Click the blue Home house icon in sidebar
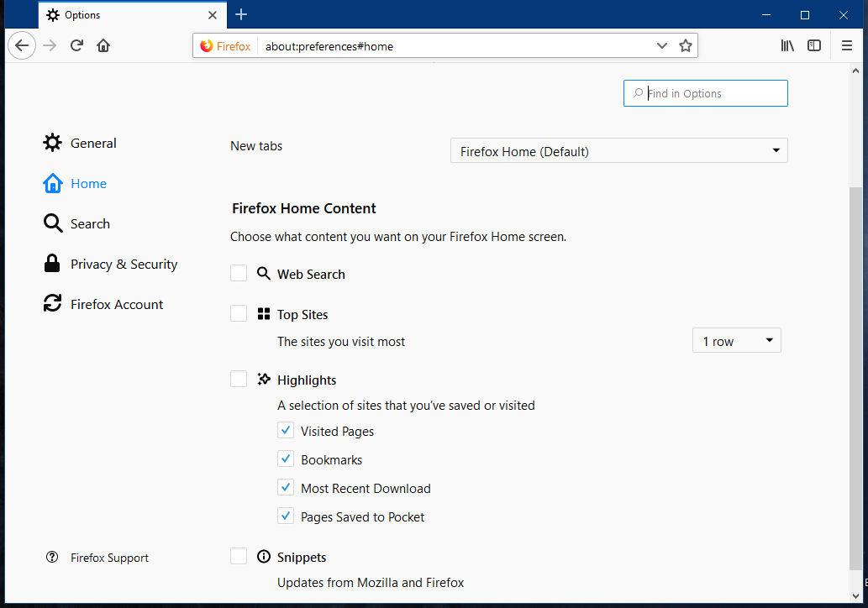The height and width of the screenshot is (608, 868). (53, 183)
